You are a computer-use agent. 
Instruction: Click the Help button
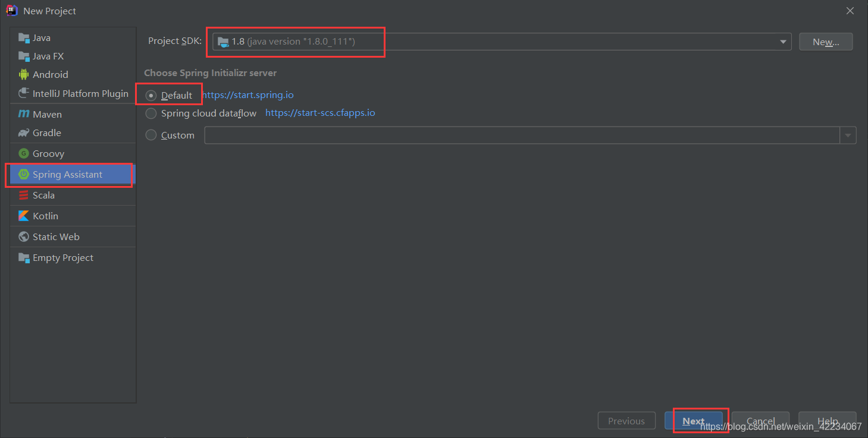coord(828,421)
